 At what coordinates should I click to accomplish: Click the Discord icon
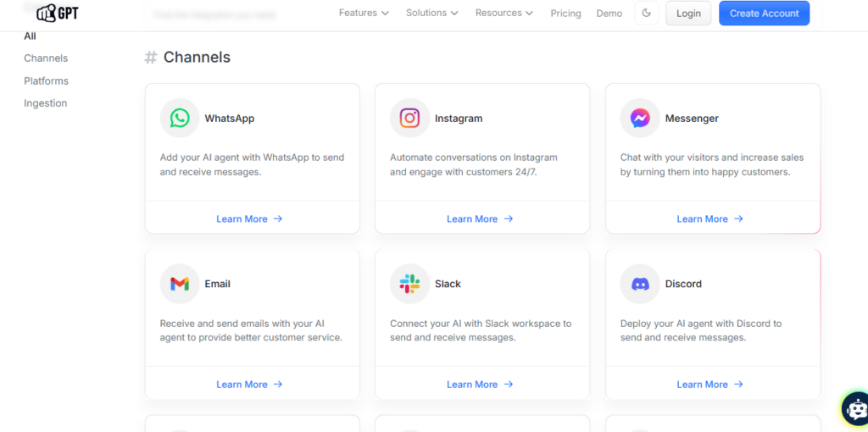[x=639, y=284]
